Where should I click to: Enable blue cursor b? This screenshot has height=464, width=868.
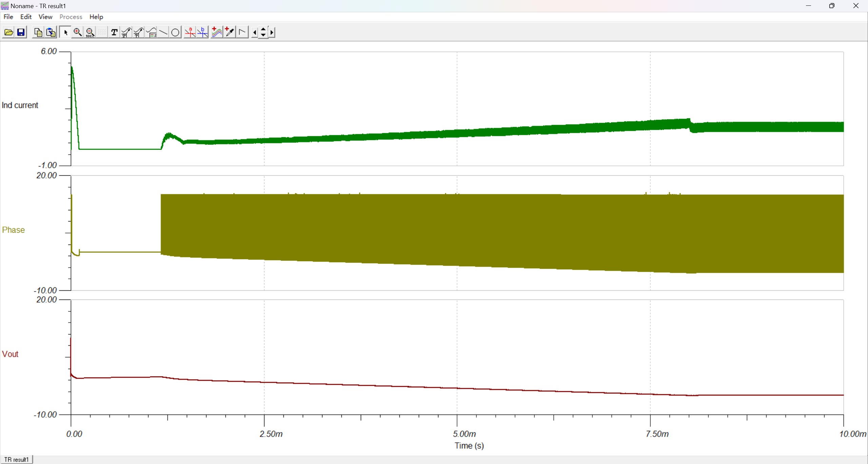[202, 32]
